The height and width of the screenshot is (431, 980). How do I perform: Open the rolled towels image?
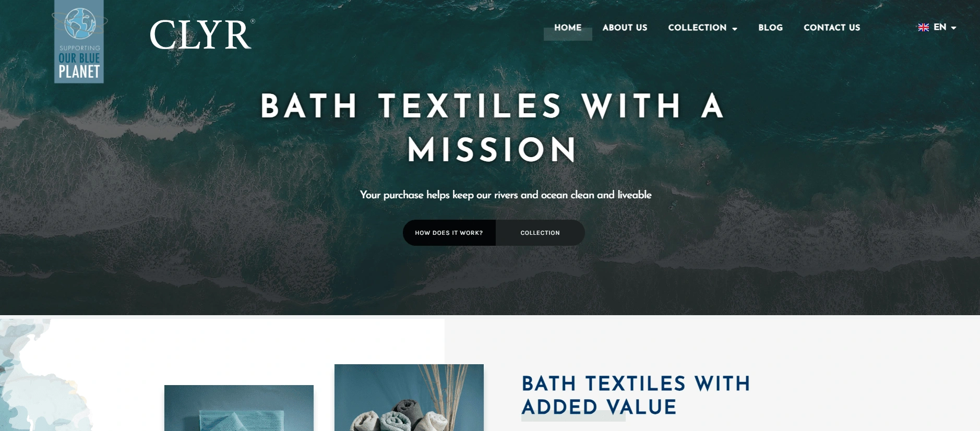coord(409,398)
